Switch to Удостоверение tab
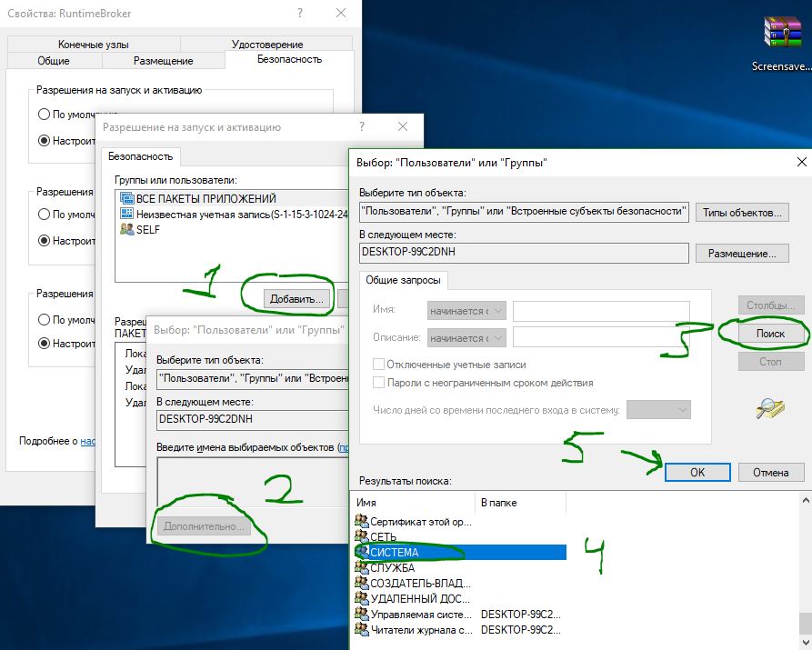812x650 pixels. (x=267, y=44)
